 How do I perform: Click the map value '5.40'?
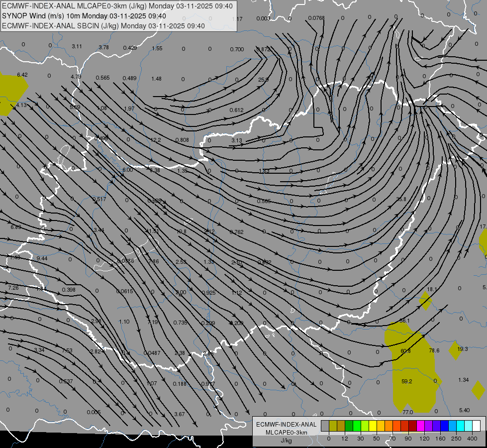pos(464,410)
